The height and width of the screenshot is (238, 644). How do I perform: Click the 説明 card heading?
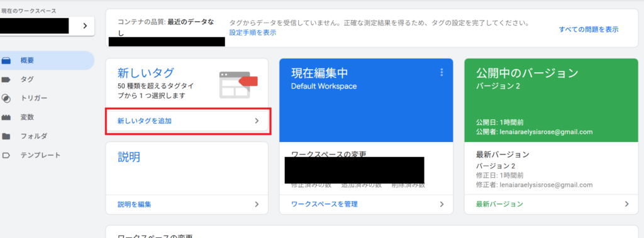coord(129,157)
